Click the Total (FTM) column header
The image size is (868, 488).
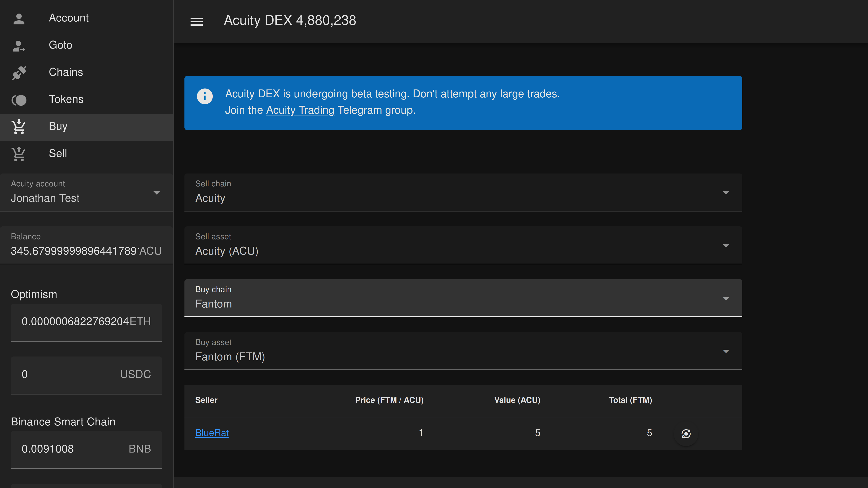tap(630, 400)
